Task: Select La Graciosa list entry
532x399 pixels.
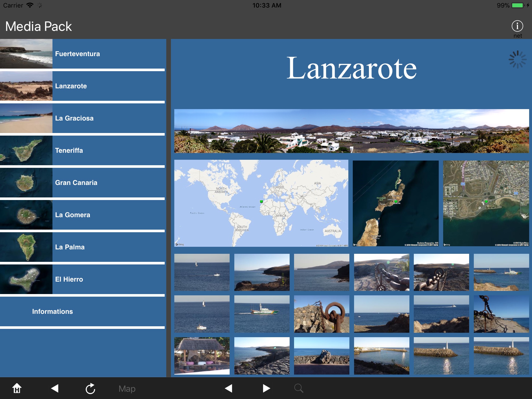Action: pos(74,118)
